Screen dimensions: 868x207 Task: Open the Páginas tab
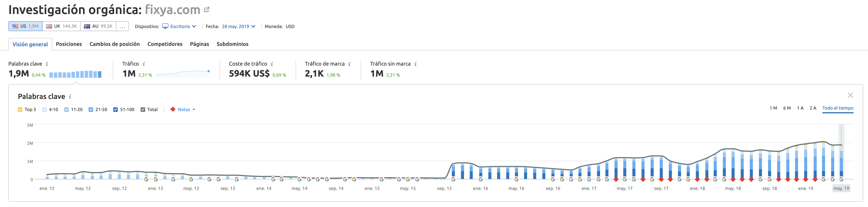tap(200, 44)
